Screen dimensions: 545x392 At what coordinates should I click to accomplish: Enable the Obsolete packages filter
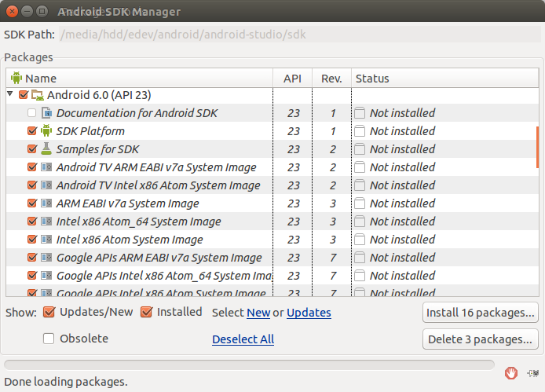pyautogui.click(x=49, y=339)
